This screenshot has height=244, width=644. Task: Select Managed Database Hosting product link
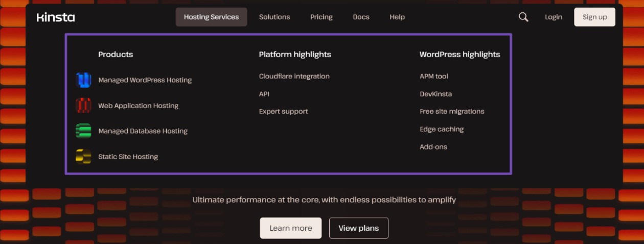(143, 131)
